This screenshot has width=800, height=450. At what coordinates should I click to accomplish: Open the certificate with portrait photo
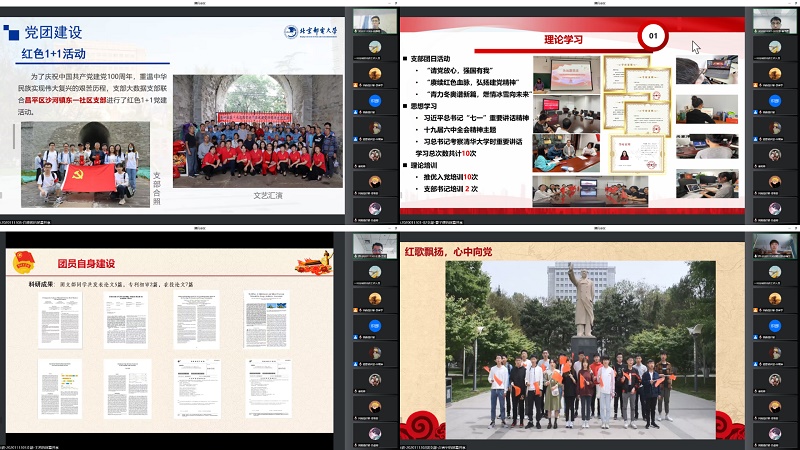click(638, 154)
